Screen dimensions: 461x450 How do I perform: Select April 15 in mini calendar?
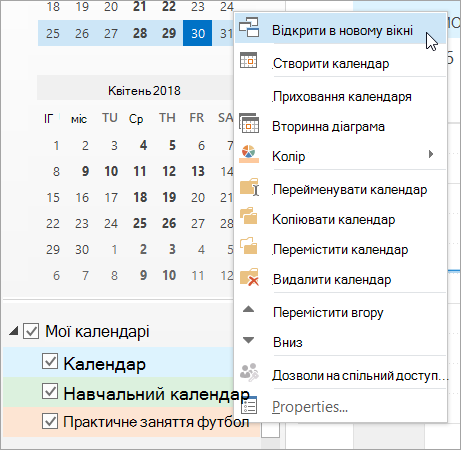(x=53, y=197)
